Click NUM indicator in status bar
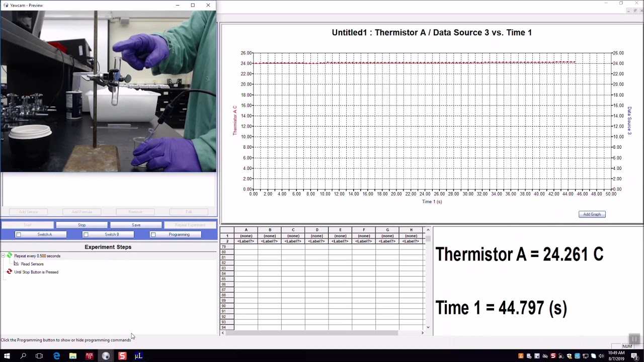This screenshot has height=362, width=644. (x=627, y=346)
